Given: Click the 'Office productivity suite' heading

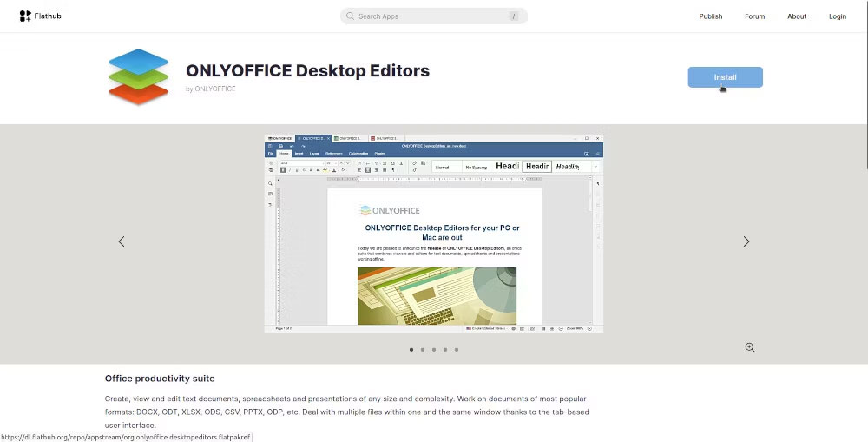Looking at the screenshot, I should coord(160,379).
